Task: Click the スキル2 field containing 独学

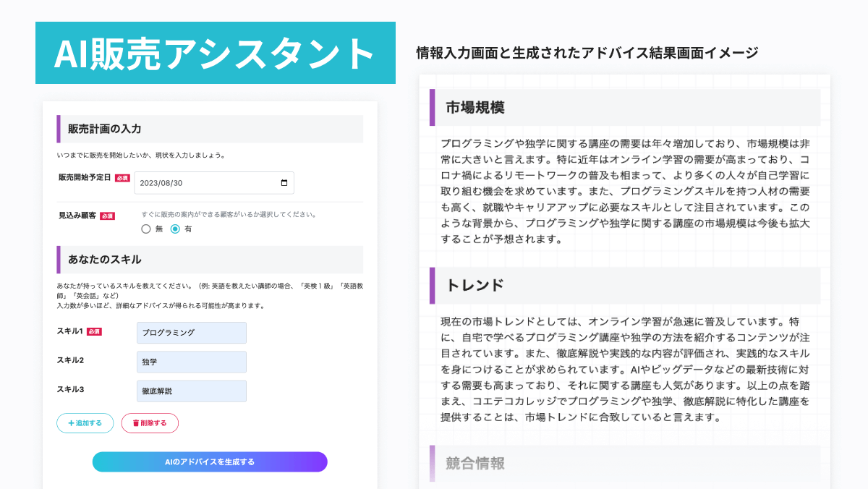Action: (x=191, y=362)
